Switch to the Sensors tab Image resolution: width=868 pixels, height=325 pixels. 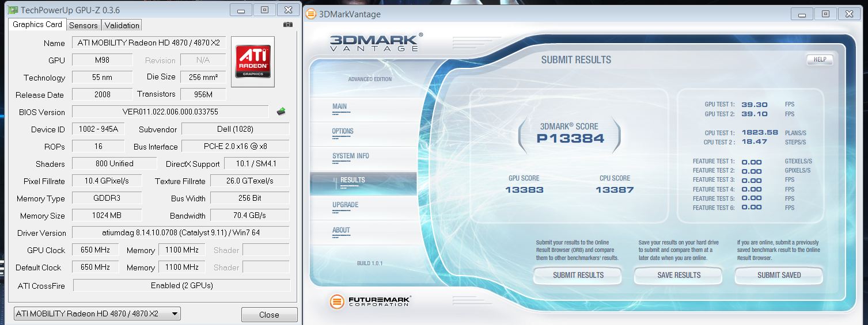tap(84, 25)
